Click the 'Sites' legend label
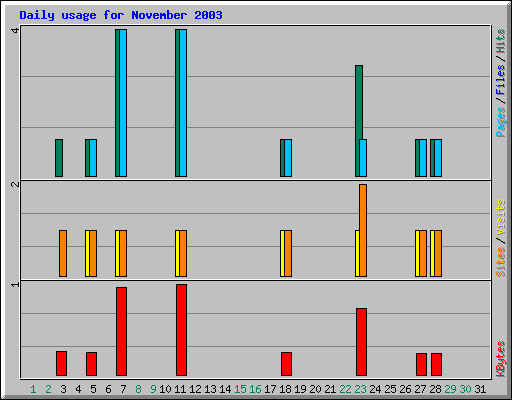This screenshot has height=400, width=512. pyautogui.click(x=501, y=262)
